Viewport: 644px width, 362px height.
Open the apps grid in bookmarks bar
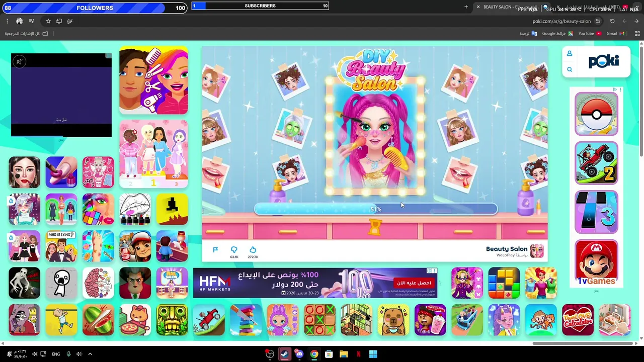point(637,34)
